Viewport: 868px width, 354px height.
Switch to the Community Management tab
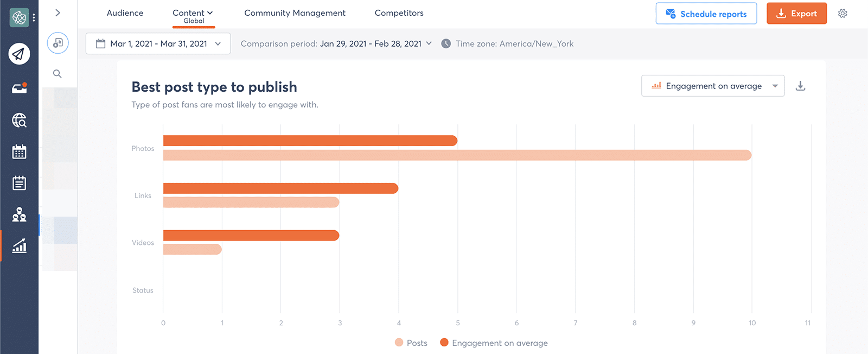click(x=295, y=13)
